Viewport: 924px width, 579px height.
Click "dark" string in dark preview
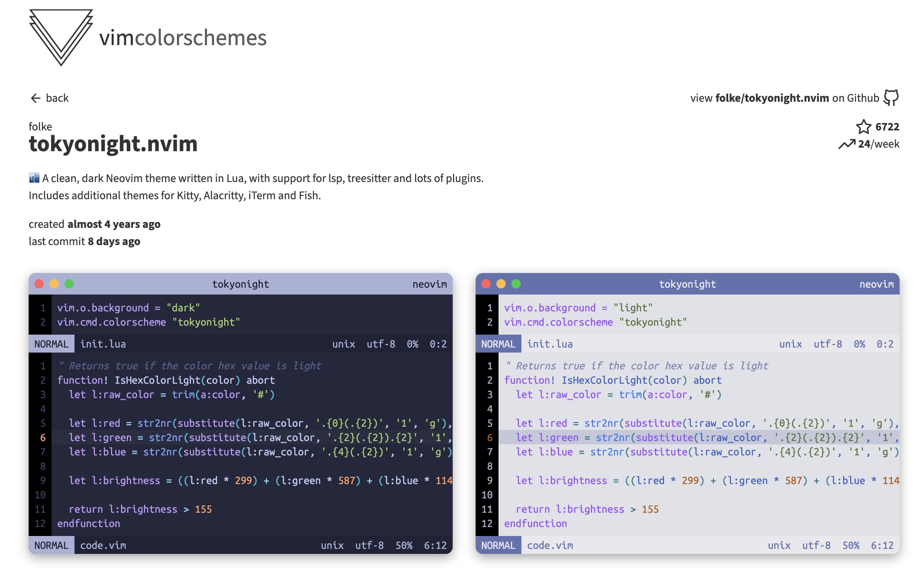tap(183, 307)
